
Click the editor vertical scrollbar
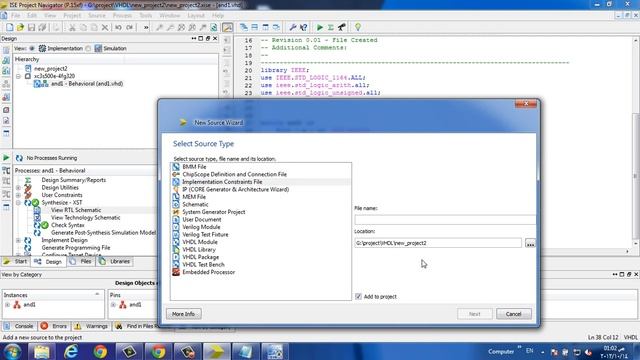(x=636, y=143)
